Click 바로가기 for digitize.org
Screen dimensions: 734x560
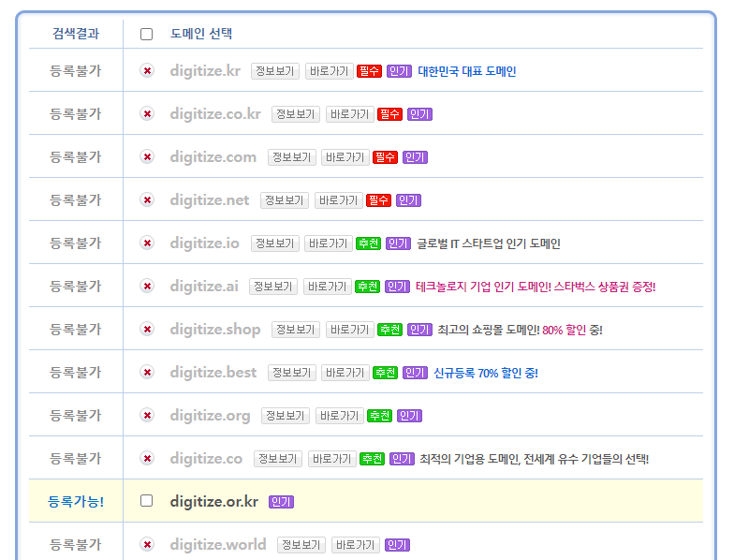click(x=339, y=416)
